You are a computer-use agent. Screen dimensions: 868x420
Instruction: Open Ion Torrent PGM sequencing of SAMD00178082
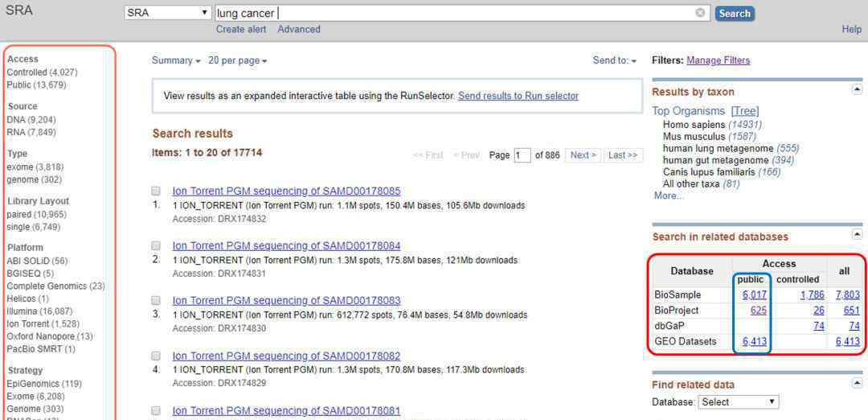coord(286,356)
